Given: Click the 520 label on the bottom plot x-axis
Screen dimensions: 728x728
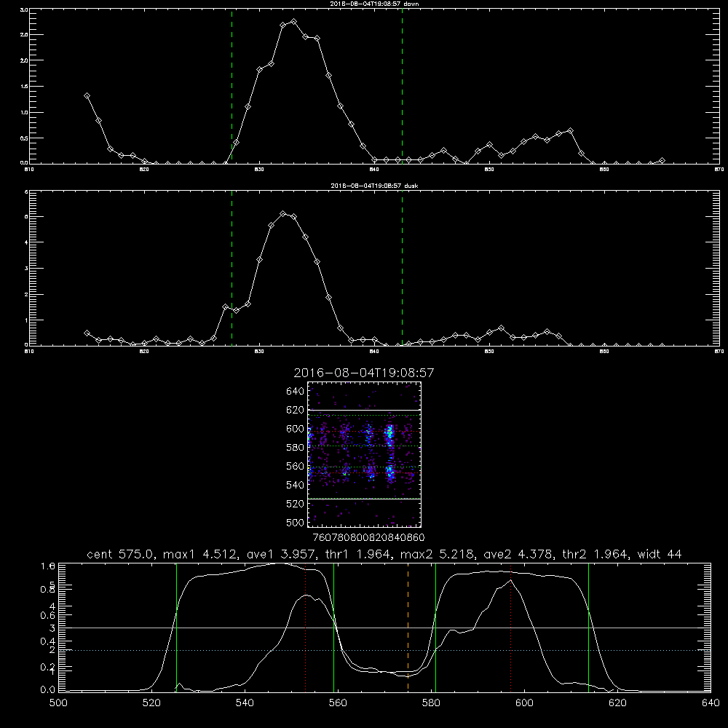Looking at the screenshot, I should coord(151,703).
